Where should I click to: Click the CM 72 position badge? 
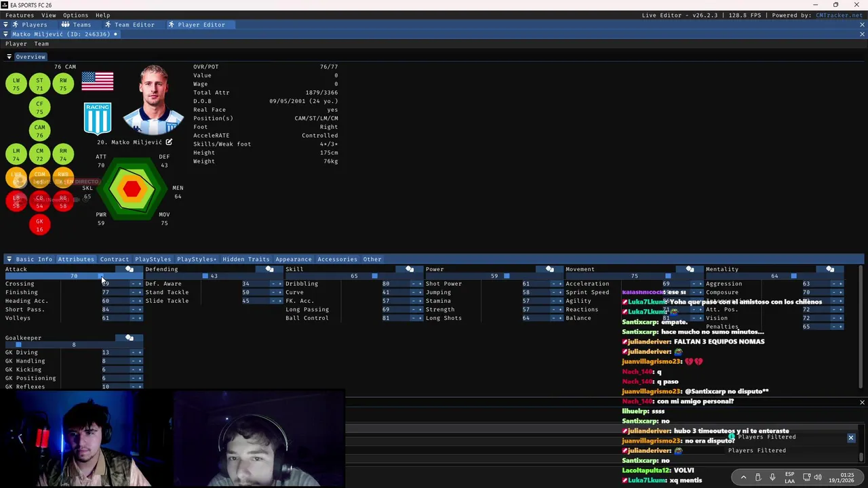39,155
